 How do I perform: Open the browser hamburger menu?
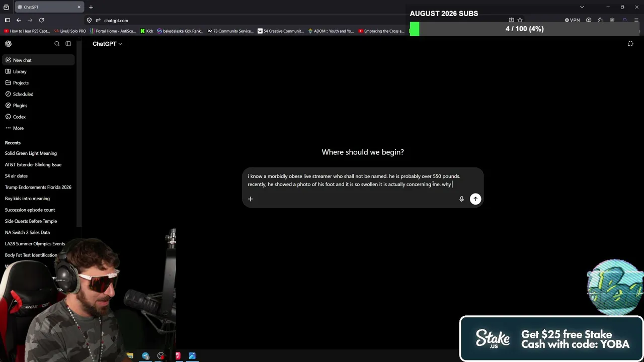[636, 21]
